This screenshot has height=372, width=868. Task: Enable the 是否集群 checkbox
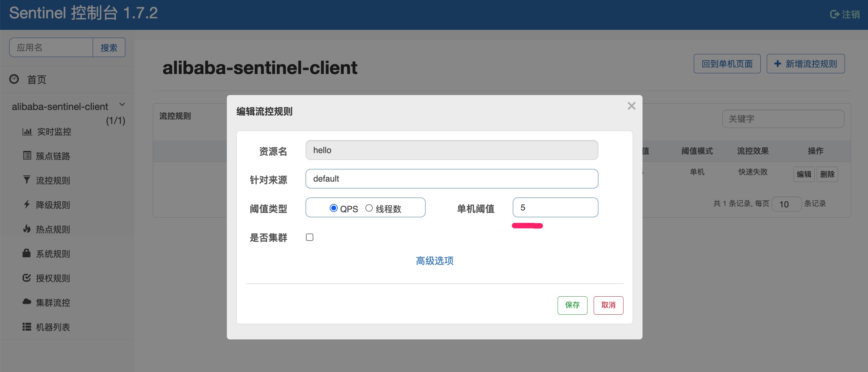[x=310, y=237]
